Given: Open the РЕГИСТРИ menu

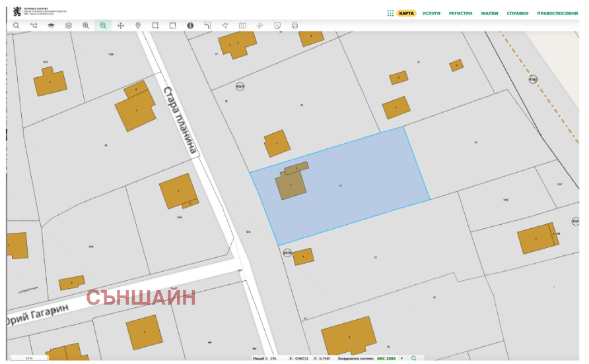Looking at the screenshot, I should (x=460, y=13).
